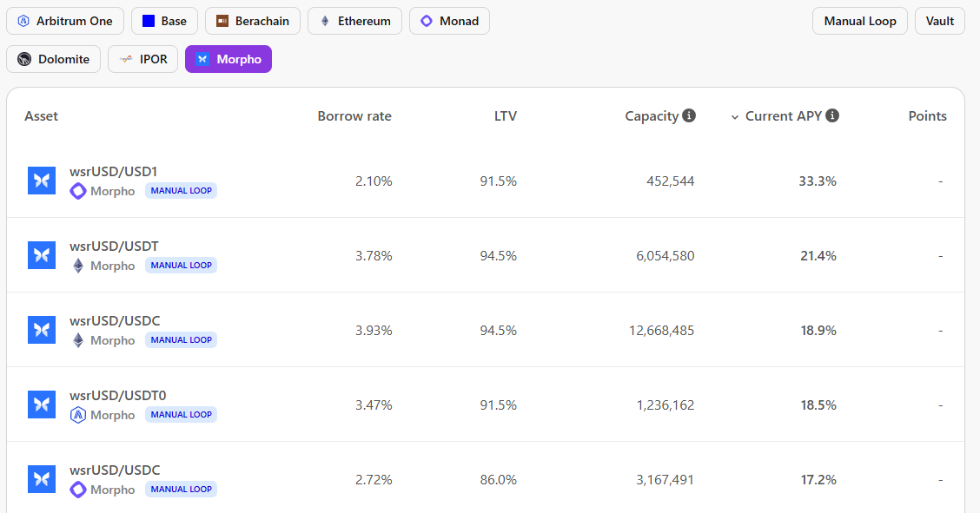Click Monad logo icon in chain filter
Viewport: 980px width, 513px height.
pyautogui.click(x=427, y=21)
